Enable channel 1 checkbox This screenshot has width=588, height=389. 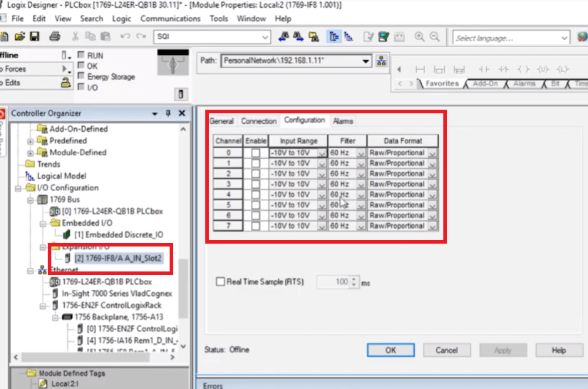(x=256, y=163)
